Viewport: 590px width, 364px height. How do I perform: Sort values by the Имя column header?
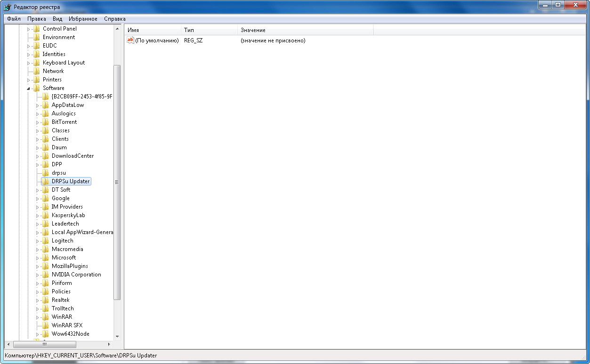(x=152, y=30)
